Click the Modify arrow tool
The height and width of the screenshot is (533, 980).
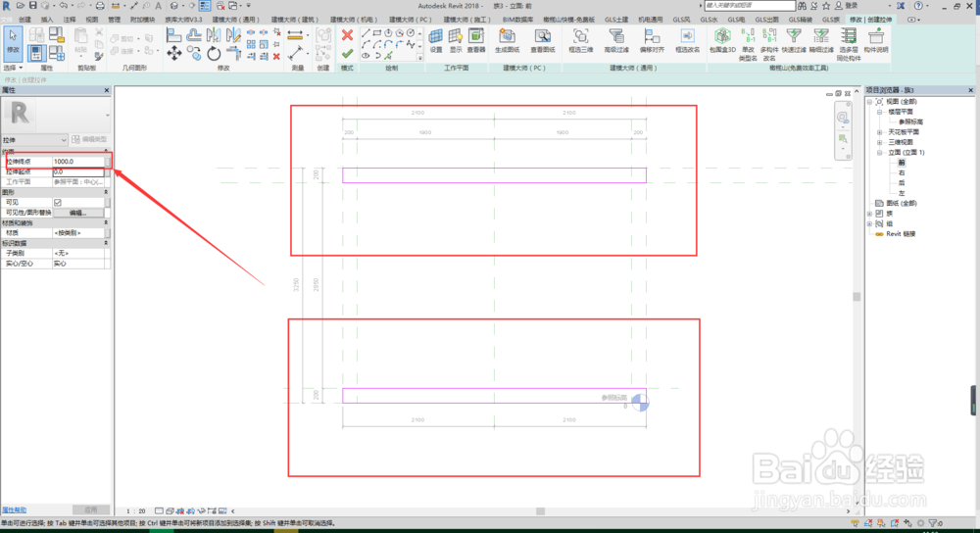pos(13,42)
